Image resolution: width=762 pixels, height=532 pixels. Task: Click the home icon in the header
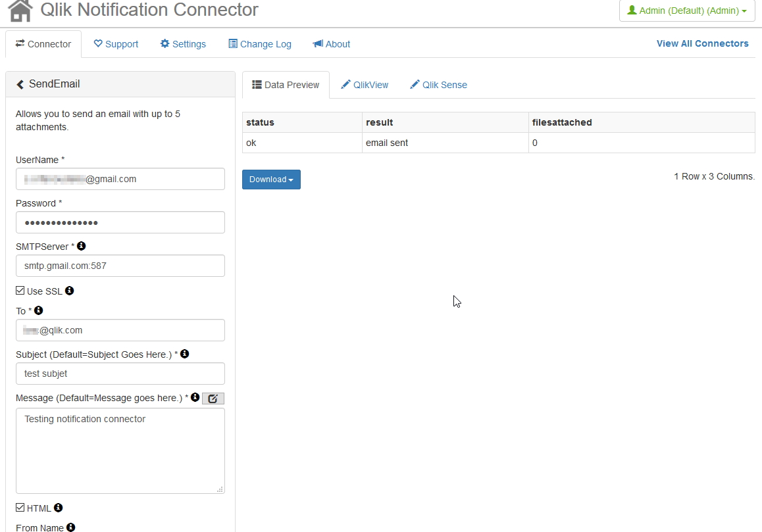coord(18,11)
